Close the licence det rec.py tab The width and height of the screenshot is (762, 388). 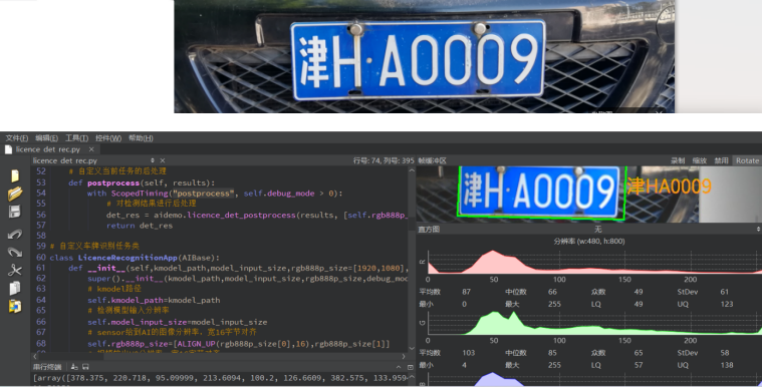91,149
